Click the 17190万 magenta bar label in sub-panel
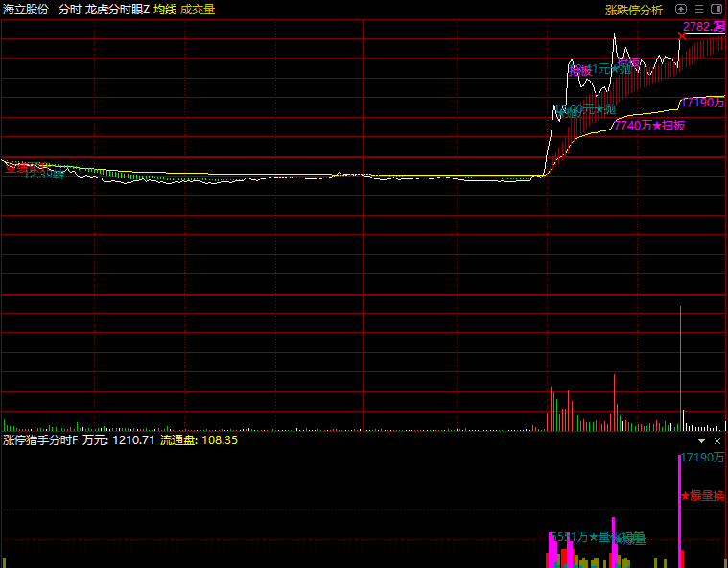The width and height of the screenshot is (728, 568). (702, 458)
